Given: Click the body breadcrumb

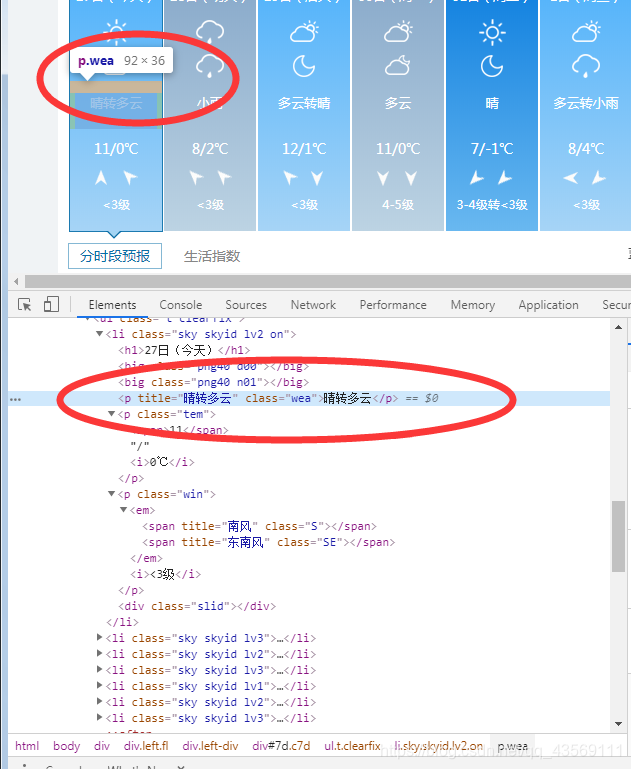Looking at the screenshot, I should (x=66, y=746).
